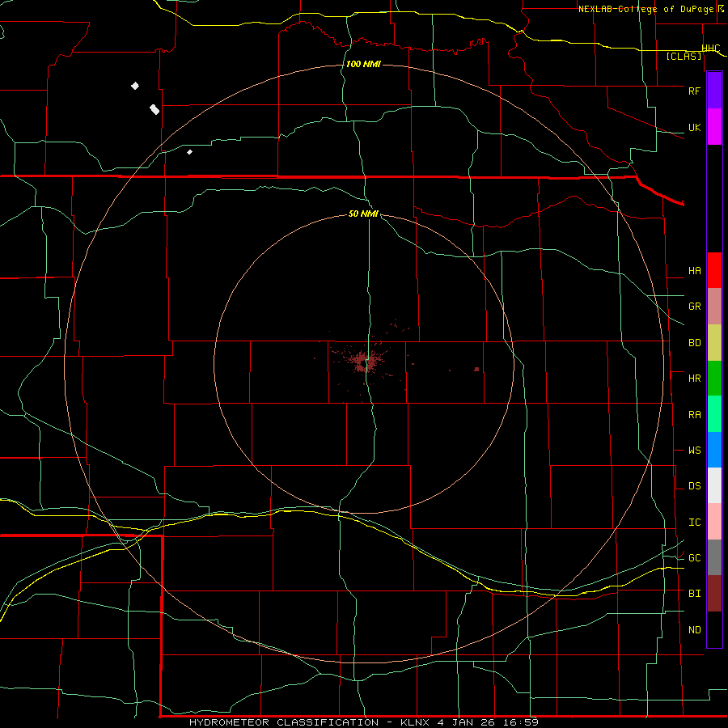Click the "WS" legend label
This screenshot has width=728, height=728.
[694, 451]
